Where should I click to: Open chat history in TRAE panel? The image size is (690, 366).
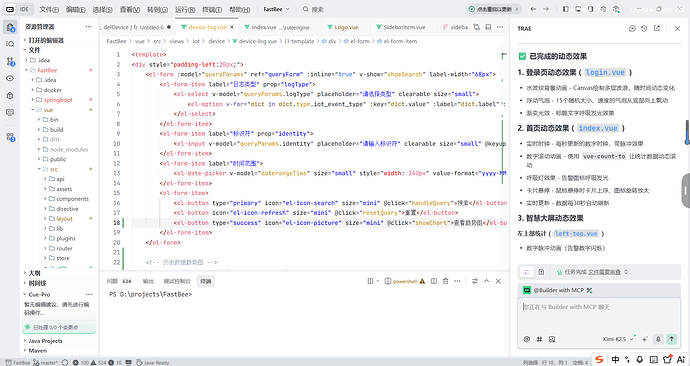644,28
